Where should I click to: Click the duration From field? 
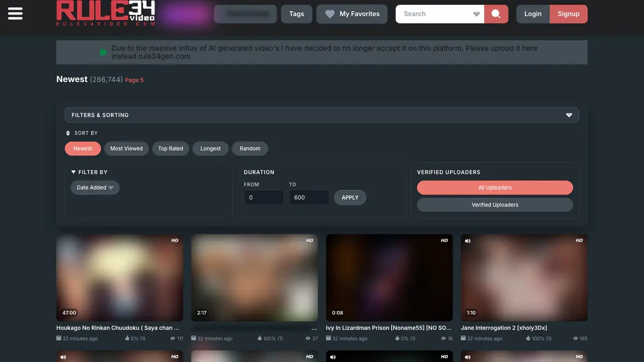[x=264, y=197]
